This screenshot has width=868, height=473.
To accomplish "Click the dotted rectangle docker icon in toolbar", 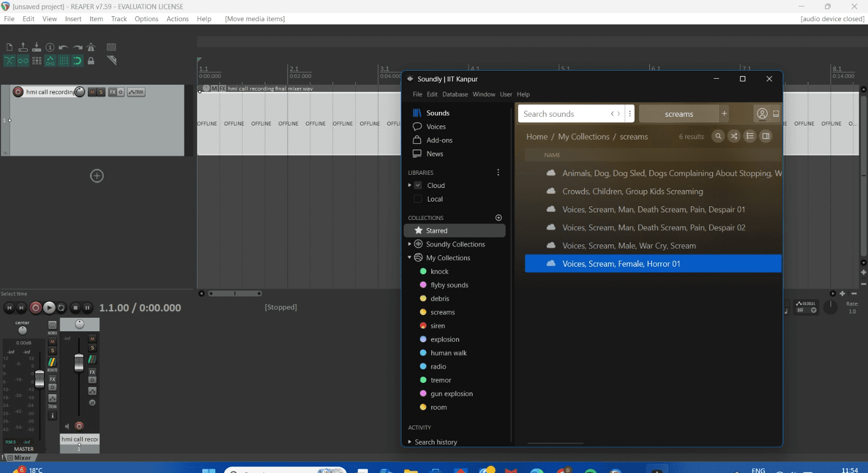I will tap(111, 47).
